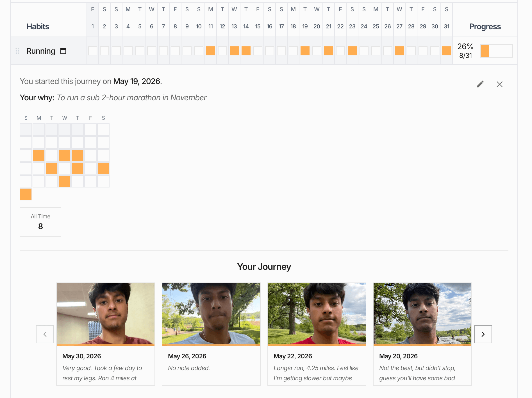Screen dimensions: 532x398
Task: Check Running for day 29
Action: click(423, 51)
